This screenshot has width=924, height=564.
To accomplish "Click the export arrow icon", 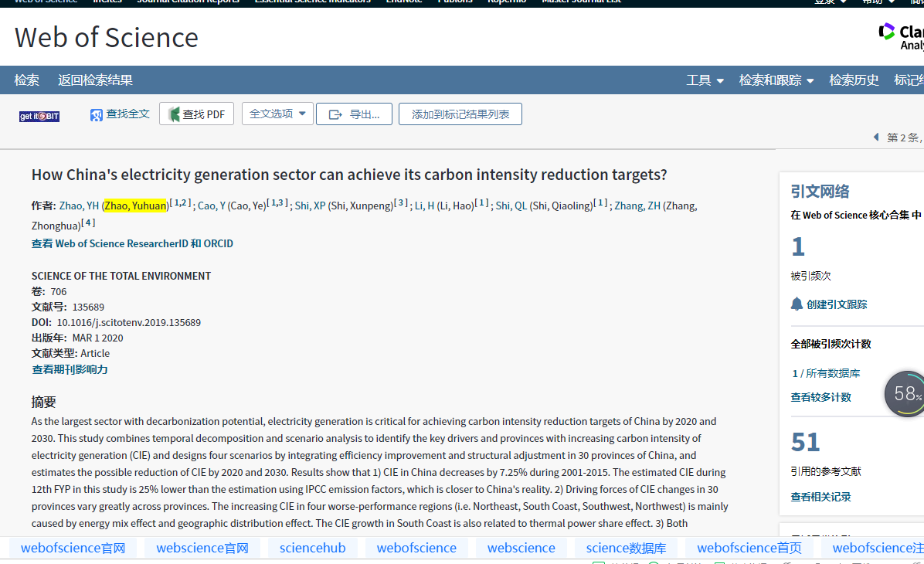I will click(335, 114).
